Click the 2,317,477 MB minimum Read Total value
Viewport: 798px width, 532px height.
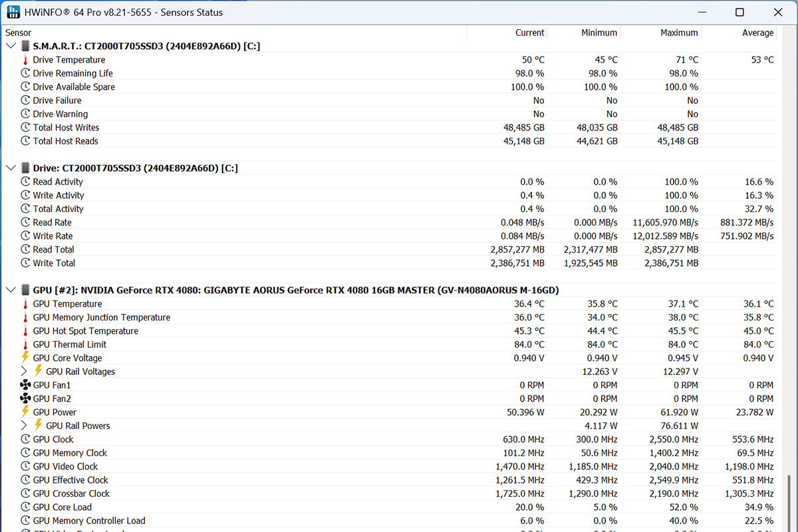pyautogui.click(x=591, y=249)
